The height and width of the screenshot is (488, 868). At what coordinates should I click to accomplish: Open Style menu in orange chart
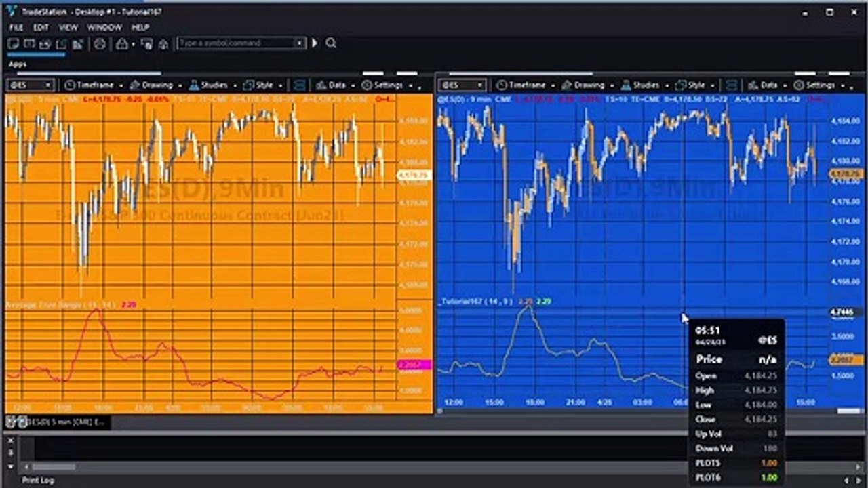point(264,85)
